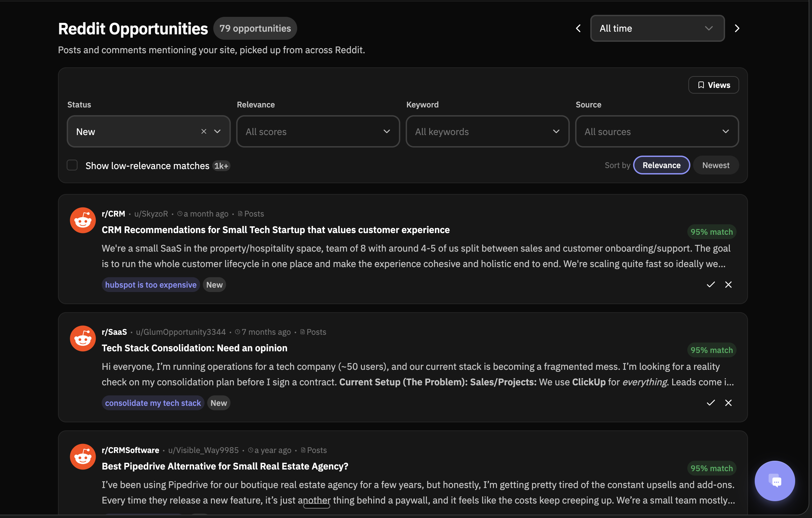Click 95% match badge on r/CRMSoftware post
Image resolution: width=812 pixels, height=518 pixels.
tap(712, 468)
